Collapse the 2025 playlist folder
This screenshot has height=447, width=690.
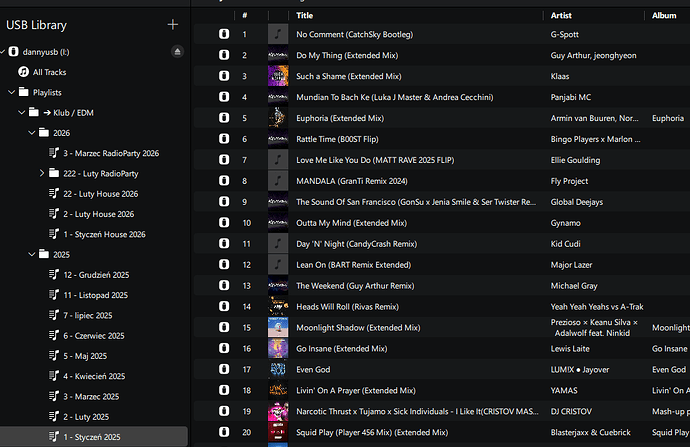pos(31,254)
